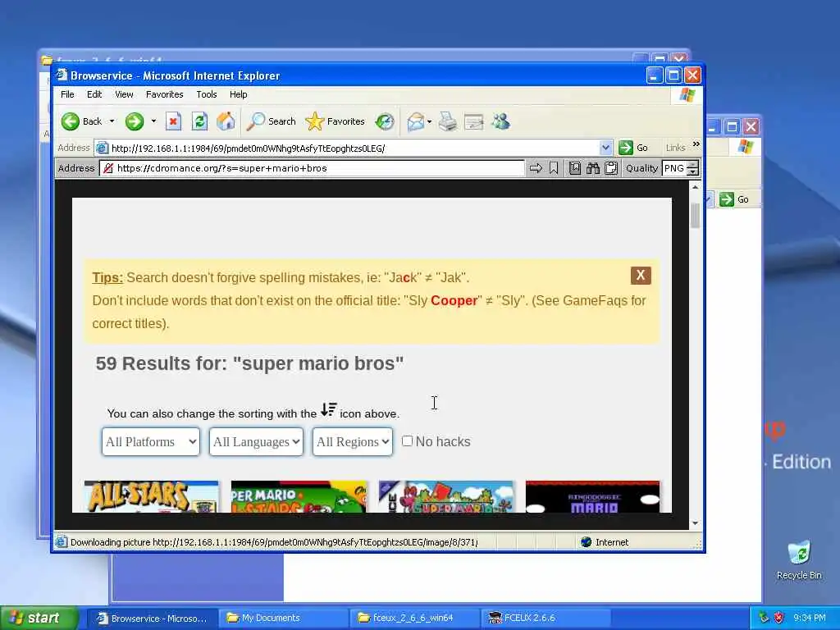Click the Edit page toolbar icon
This screenshot has height=630, width=840.
pyautogui.click(x=473, y=122)
